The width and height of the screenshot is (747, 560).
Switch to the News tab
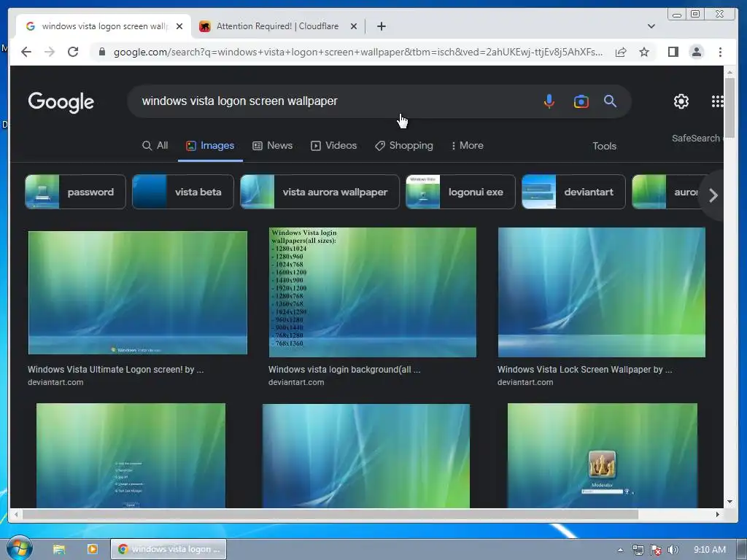click(273, 146)
